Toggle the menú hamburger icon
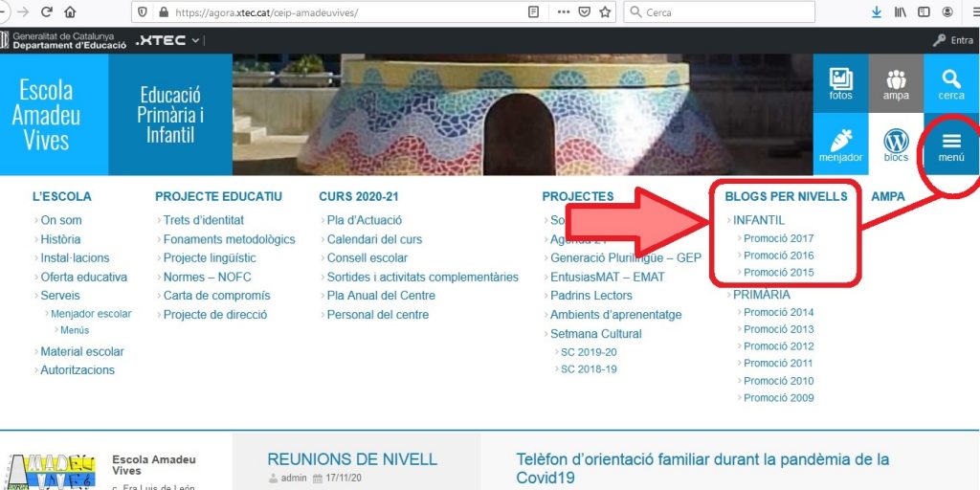This screenshot has width=980, height=490. (x=950, y=145)
